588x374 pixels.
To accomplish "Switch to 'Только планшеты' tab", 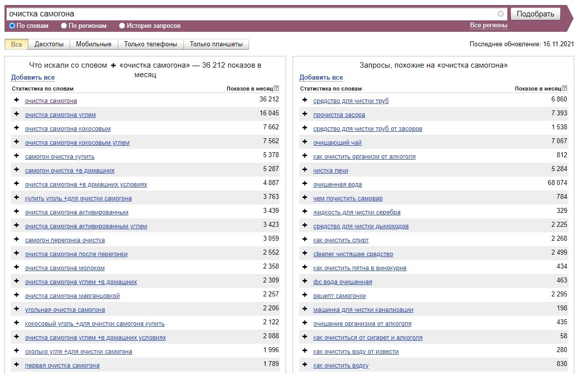I will coord(216,44).
